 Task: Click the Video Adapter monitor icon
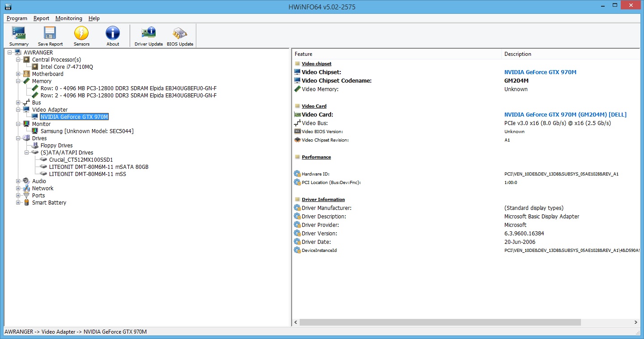point(26,110)
